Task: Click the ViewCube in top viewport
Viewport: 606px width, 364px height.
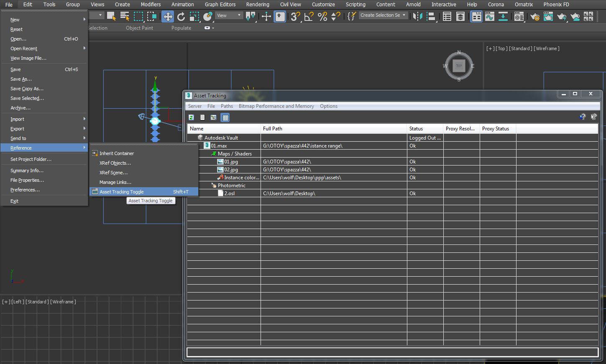Action: 459,66
